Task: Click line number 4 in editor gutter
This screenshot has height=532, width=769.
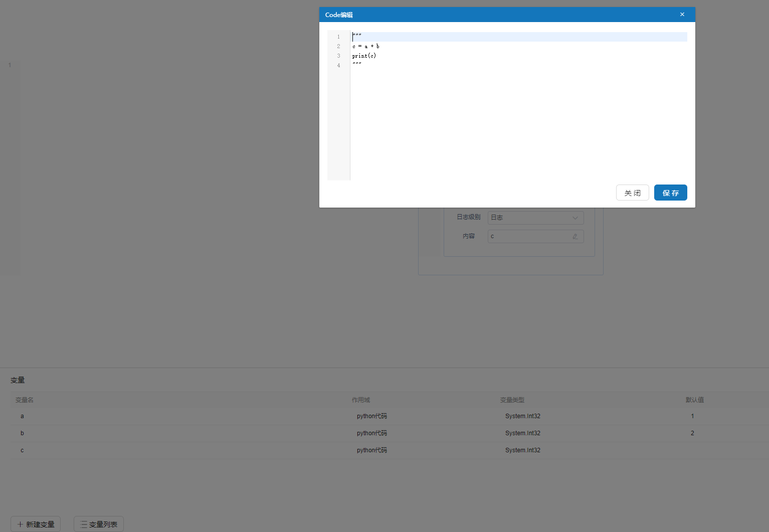Action: [x=338, y=65]
